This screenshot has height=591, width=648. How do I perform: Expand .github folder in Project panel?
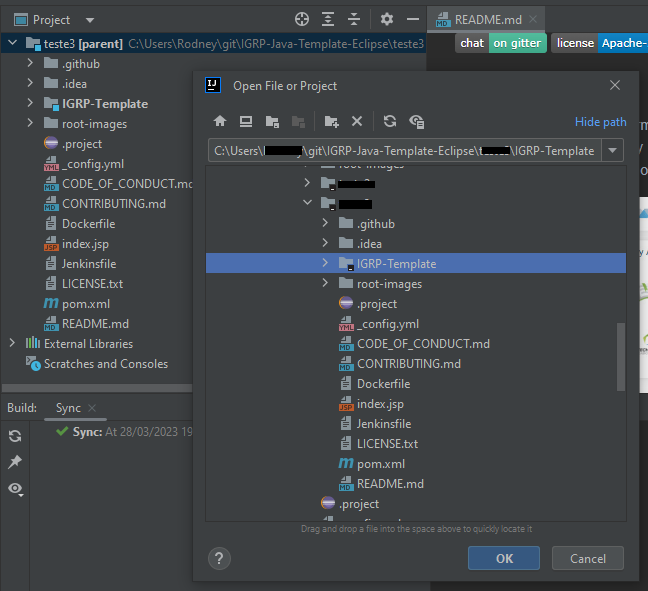[30, 63]
